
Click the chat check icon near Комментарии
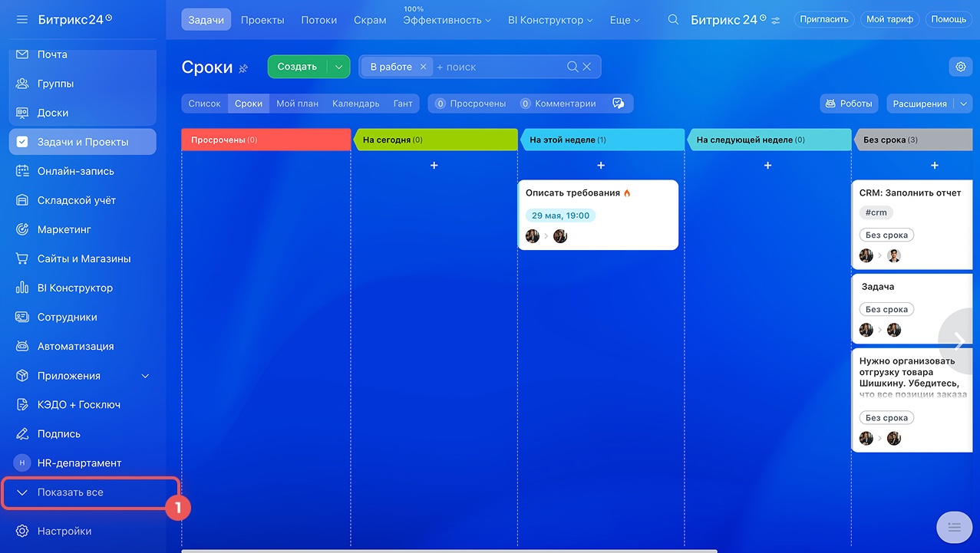coord(618,104)
